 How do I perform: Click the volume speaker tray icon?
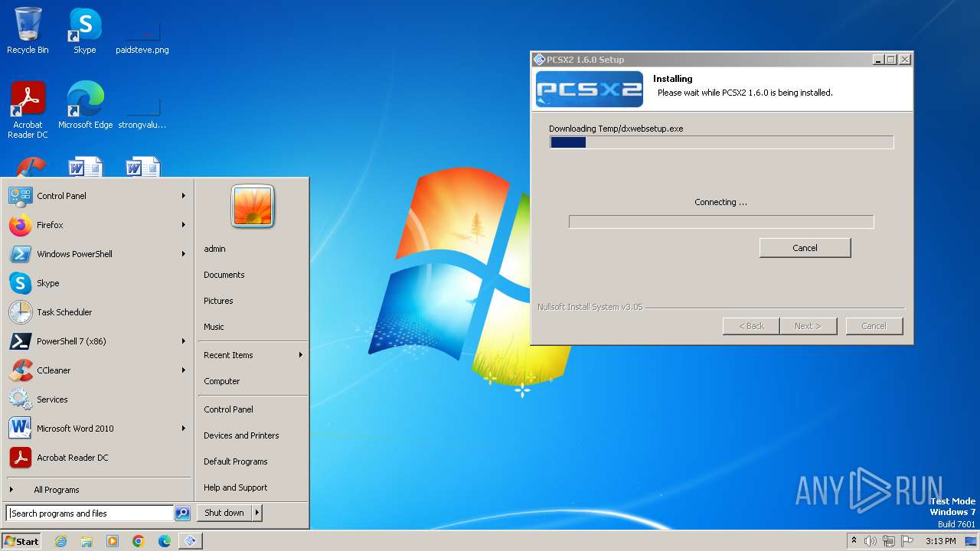coord(871,541)
